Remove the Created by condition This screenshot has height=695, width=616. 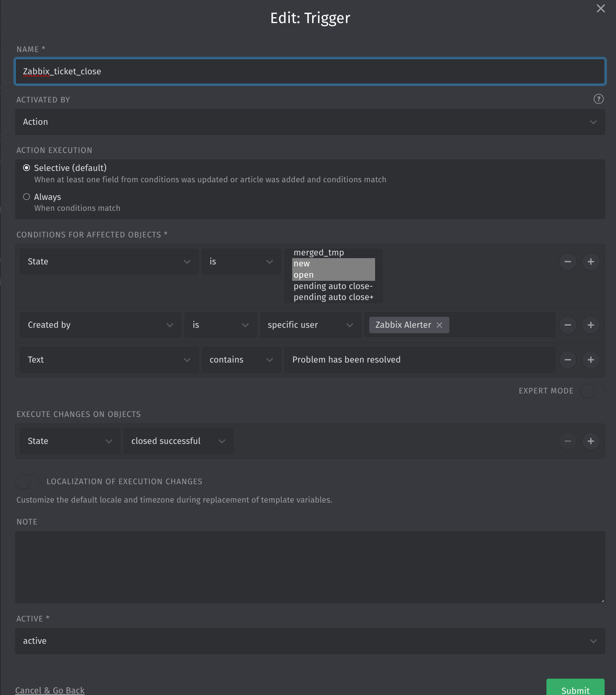coord(568,325)
